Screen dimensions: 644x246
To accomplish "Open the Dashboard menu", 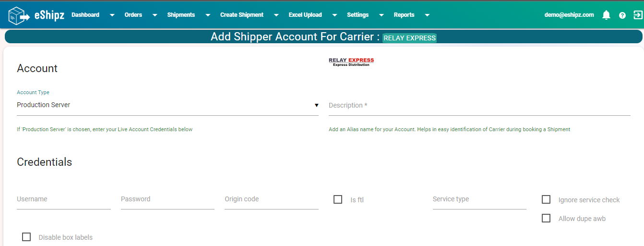I will coord(85,15).
